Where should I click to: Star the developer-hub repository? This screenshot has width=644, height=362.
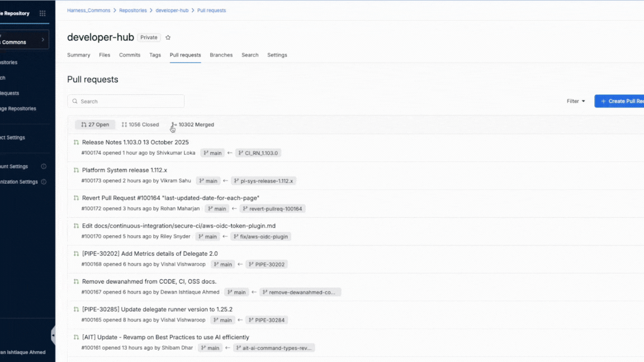(x=168, y=37)
